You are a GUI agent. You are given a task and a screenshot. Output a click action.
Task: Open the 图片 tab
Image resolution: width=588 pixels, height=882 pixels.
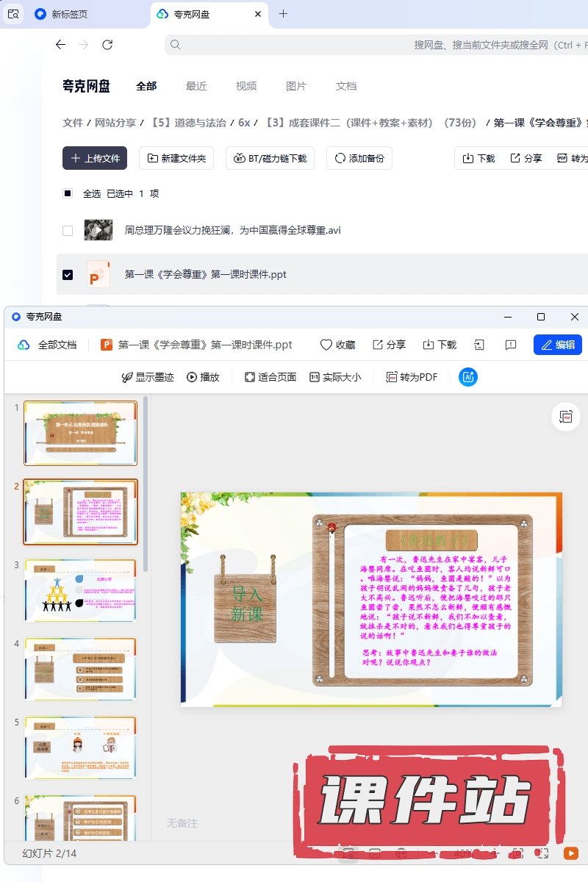295,86
